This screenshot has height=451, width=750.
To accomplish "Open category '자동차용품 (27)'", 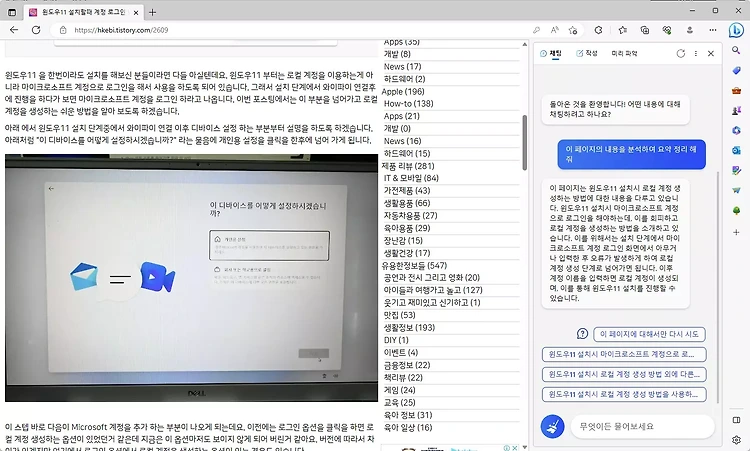I will pos(410,215).
